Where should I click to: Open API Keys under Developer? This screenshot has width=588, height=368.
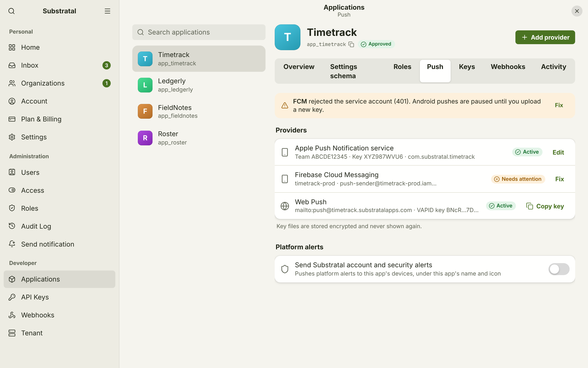[59, 297]
